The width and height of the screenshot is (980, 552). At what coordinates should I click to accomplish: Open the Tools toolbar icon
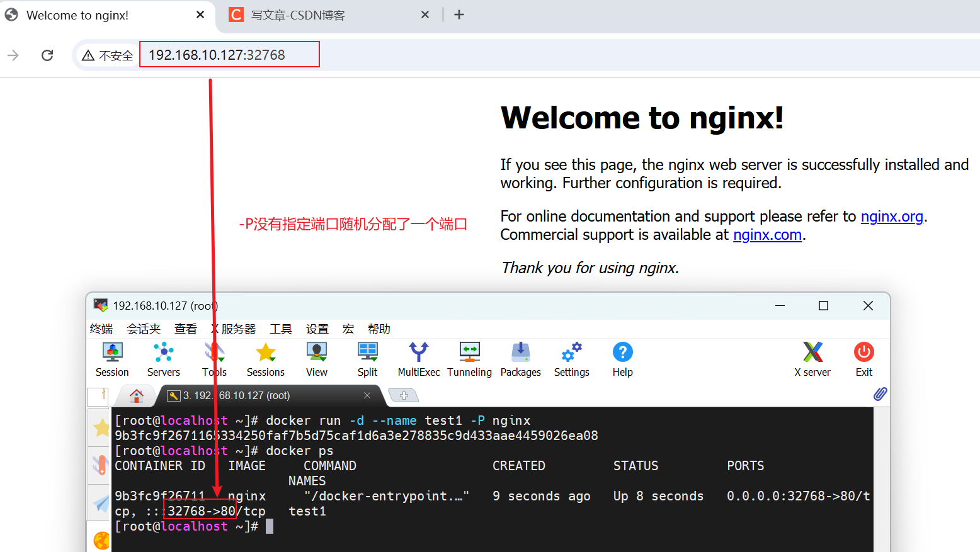214,359
